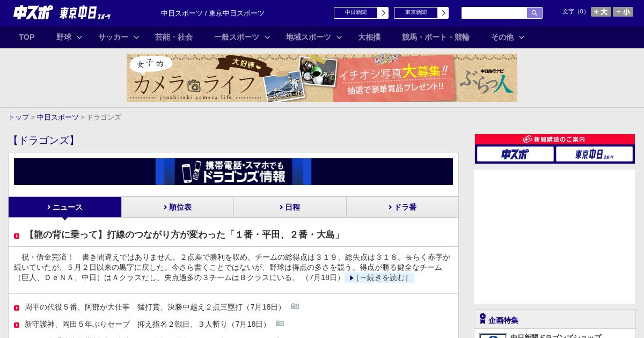The height and width of the screenshot is (338, 644).
Task: Click camera icon beside 岡田5年ぶりセーブ headline
Action: [x=280, y=324]
